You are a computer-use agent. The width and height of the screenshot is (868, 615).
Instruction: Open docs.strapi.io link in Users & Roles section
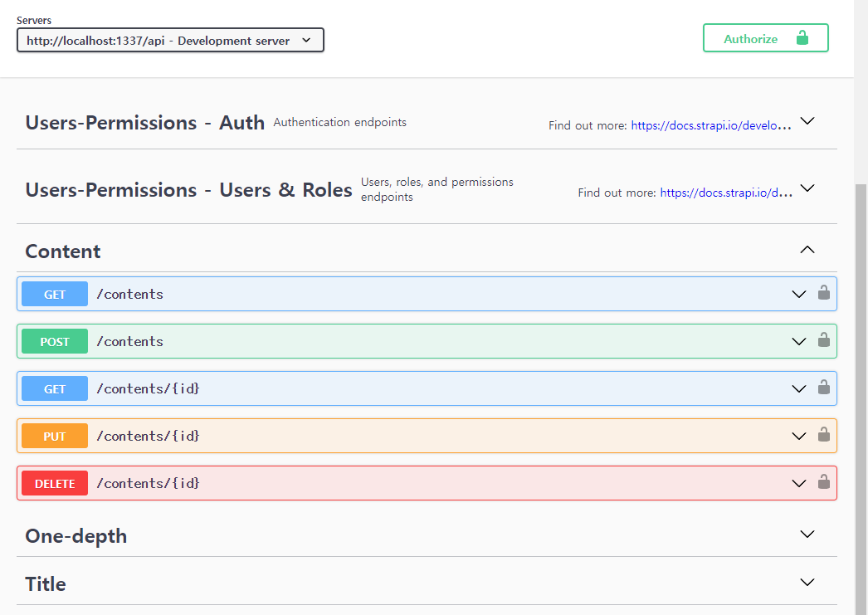click(726, 193)
